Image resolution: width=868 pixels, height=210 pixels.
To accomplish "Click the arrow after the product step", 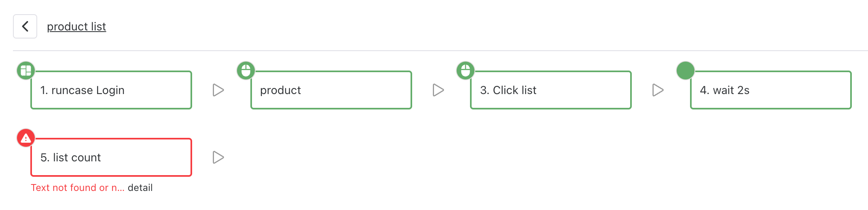I will (x=438, y=90).
